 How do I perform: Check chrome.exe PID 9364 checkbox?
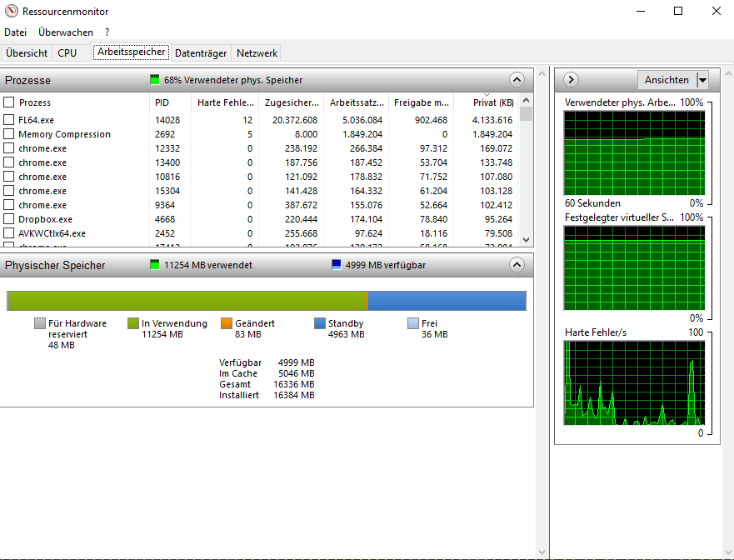(x=8, y=205)
